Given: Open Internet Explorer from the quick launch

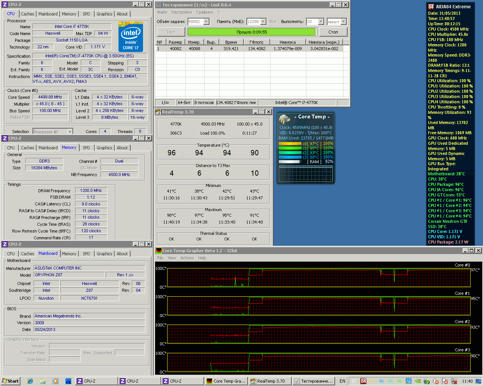Looking at the screenshot, I should coord(30,381).
